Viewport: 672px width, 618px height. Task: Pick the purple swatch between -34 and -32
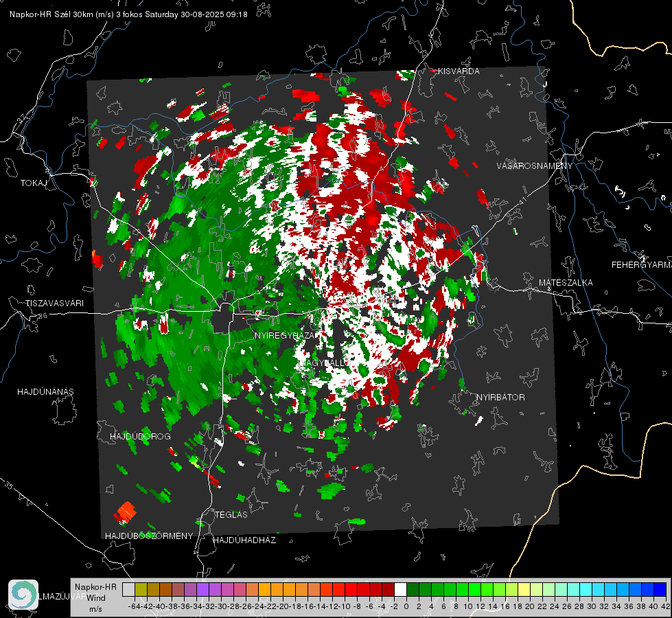coord(202,589)
